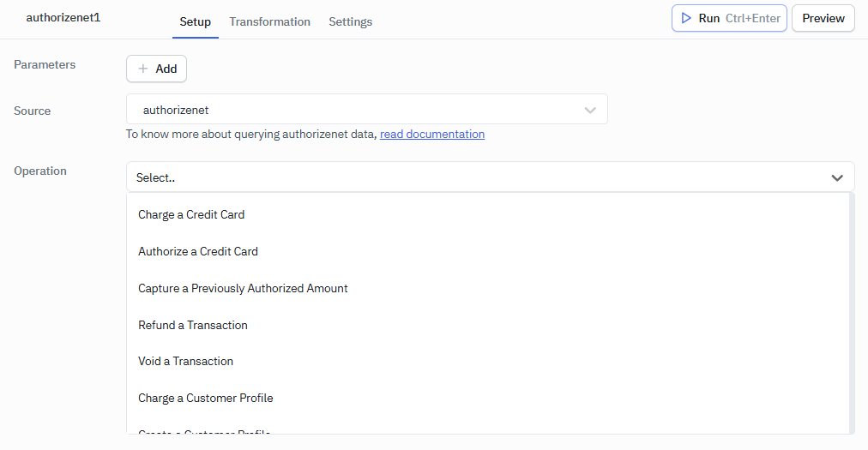Choose Charge a Credit Card operation
Image resolution: width=868 pixels, height=450 pixels.
487,215
